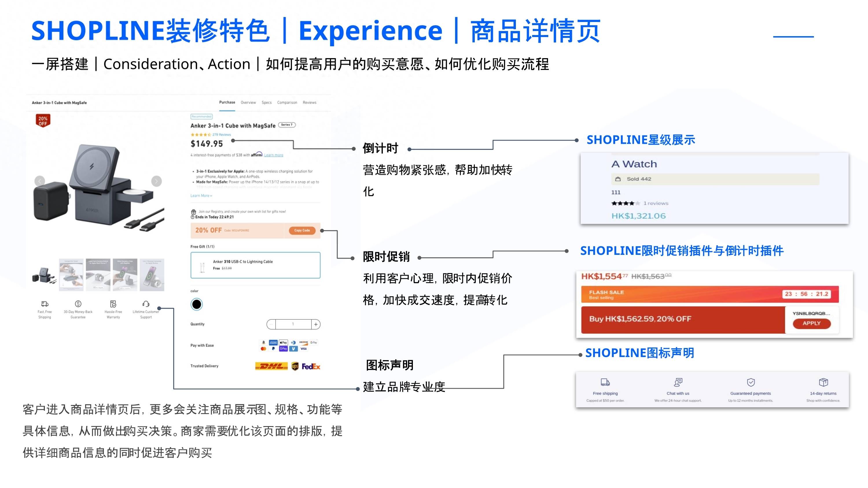Go to the Comparison tab
Image resolution: width=868 pixels, height=488 pixels.
click(287, 102)
